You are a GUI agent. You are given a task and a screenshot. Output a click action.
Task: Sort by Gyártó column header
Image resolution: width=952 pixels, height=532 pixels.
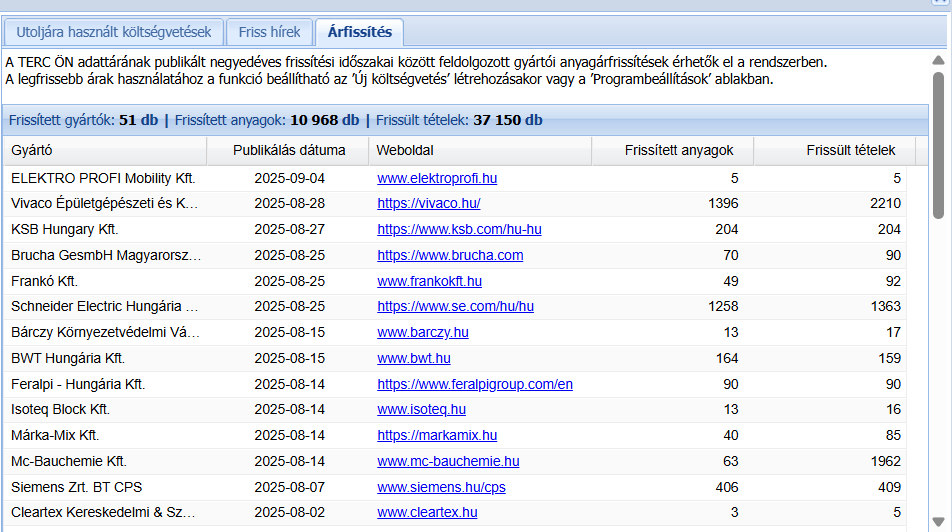105,151
